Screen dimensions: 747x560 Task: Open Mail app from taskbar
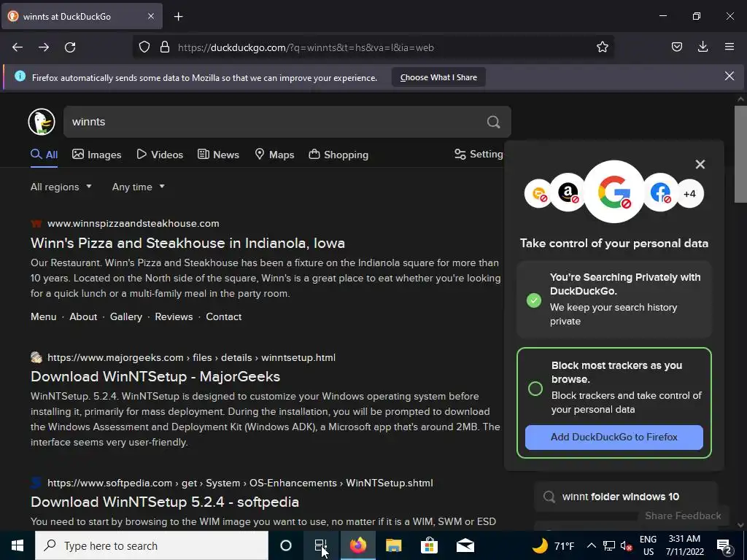tap(465, 545)
